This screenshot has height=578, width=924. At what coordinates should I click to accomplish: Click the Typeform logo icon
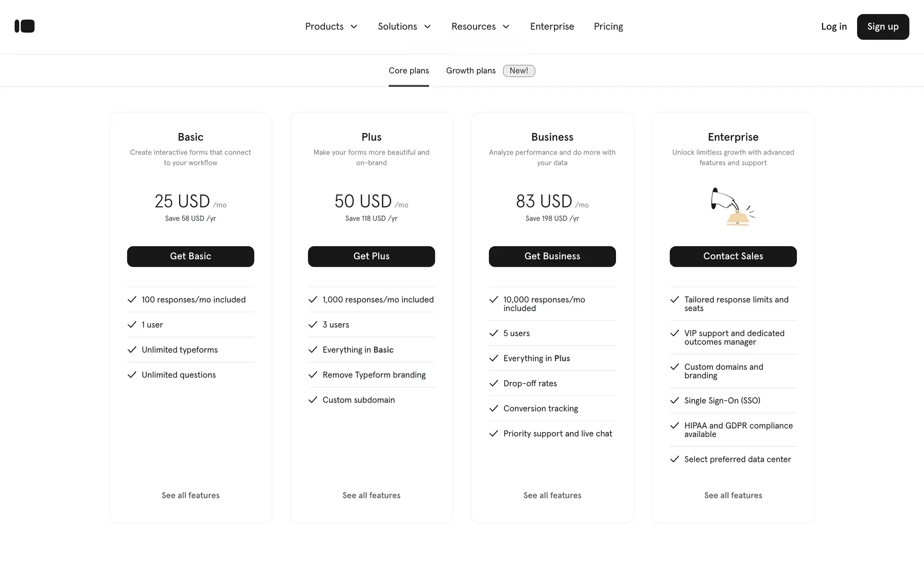[x=25, y=26]
